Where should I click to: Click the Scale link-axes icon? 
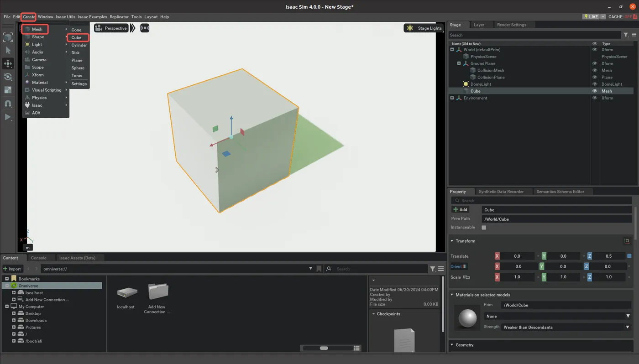tap(466, 277)
